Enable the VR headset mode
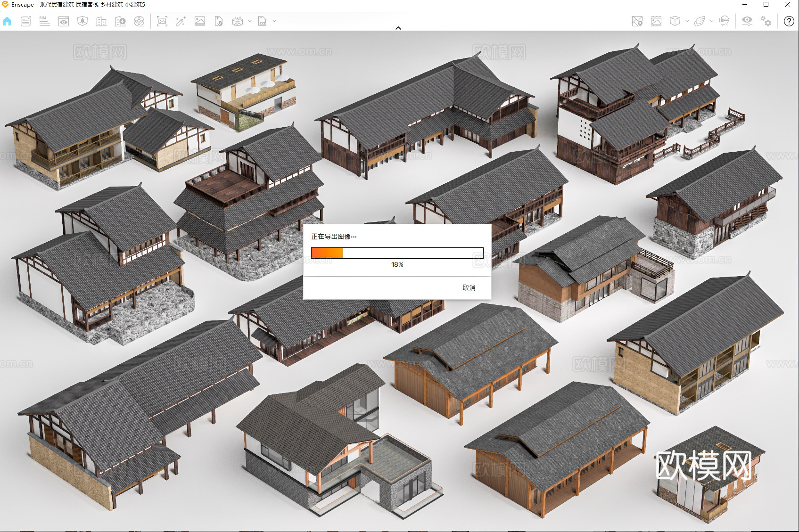 724,21
